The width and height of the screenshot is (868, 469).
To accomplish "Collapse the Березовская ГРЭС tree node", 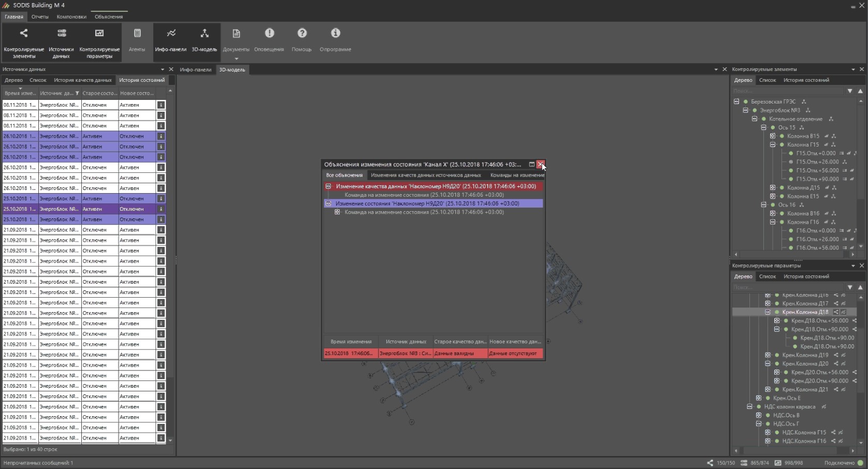I will [x=736, y=102].
